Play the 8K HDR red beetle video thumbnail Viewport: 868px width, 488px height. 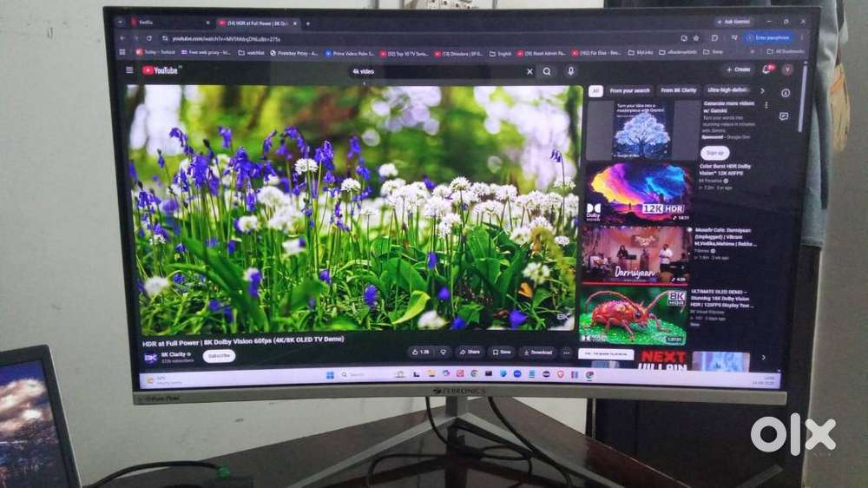pos(632,315)
